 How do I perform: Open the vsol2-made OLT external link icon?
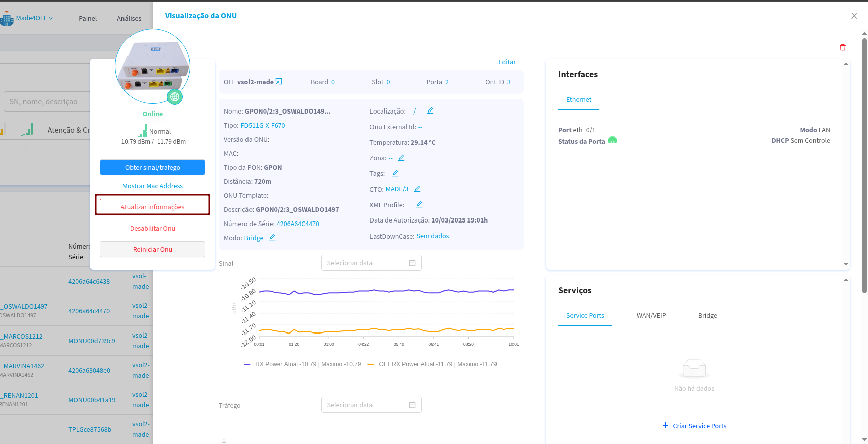click(279, 82)
